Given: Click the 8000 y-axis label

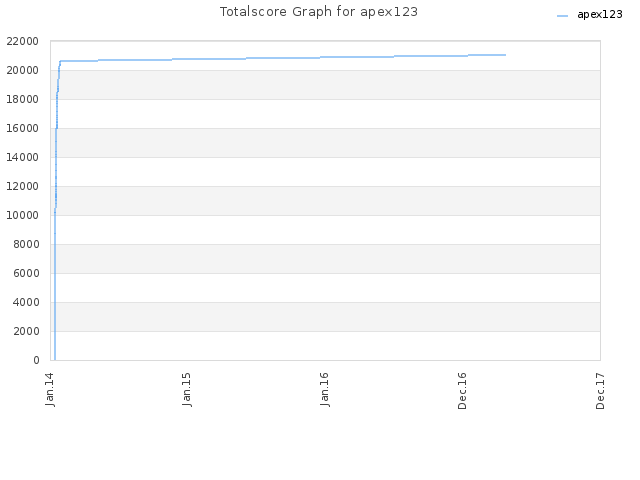Looking at the screenshot, I should 26,244.
